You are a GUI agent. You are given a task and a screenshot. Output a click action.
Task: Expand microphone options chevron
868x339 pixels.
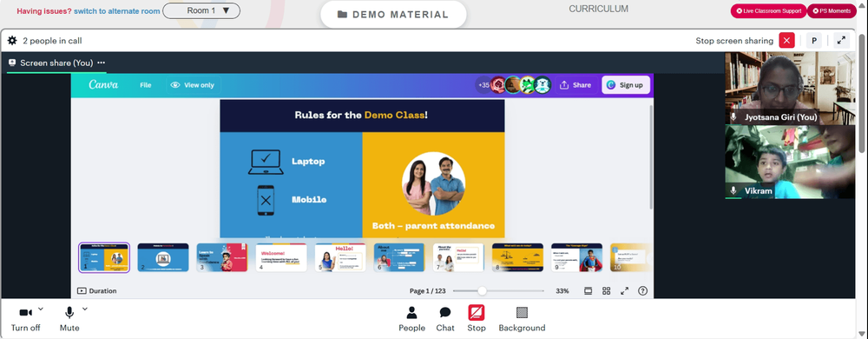85,309
